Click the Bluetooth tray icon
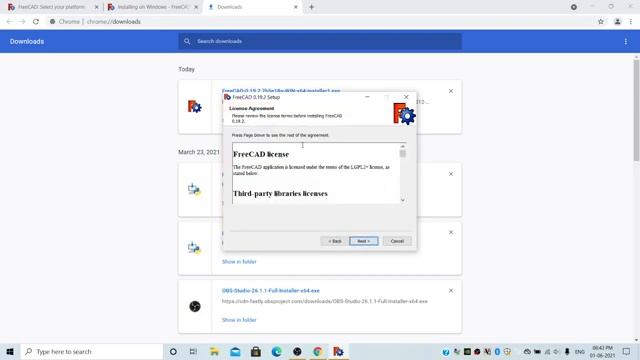The image size is (640, 360). coord(497,352)
